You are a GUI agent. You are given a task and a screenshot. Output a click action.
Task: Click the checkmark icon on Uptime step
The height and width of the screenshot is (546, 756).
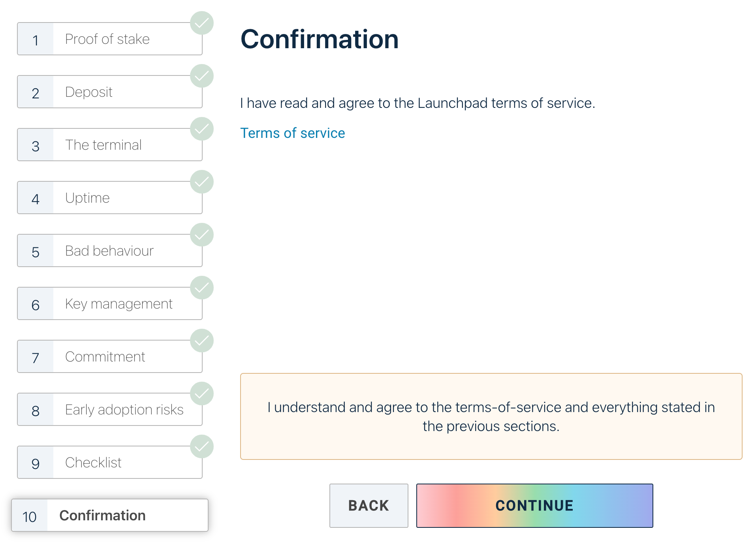(202, 182)
